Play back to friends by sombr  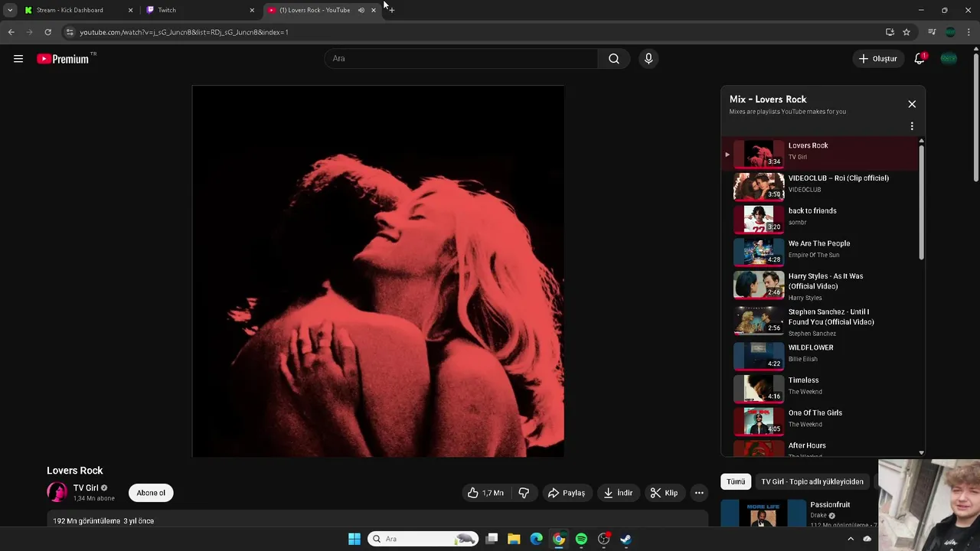(820, 220)
